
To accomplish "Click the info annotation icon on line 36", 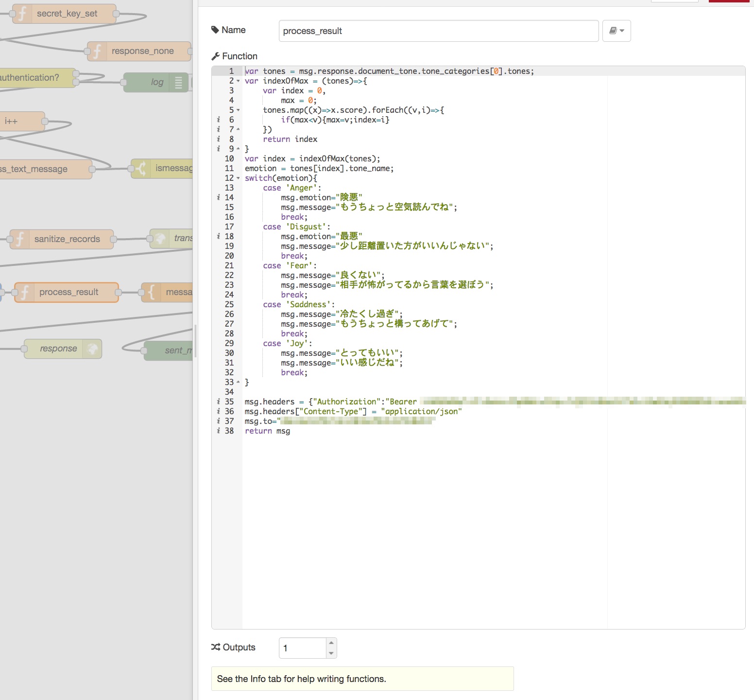I will (218, 411).
